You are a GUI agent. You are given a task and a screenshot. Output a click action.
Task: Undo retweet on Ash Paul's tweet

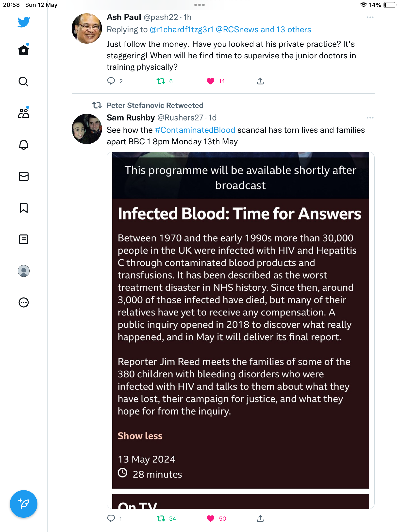point(161,81)
